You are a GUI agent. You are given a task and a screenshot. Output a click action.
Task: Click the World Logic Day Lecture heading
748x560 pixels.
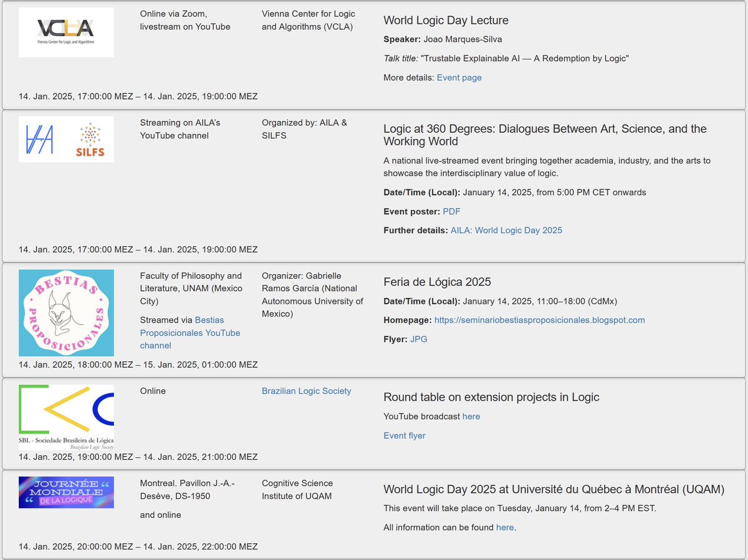coord(446,21)
